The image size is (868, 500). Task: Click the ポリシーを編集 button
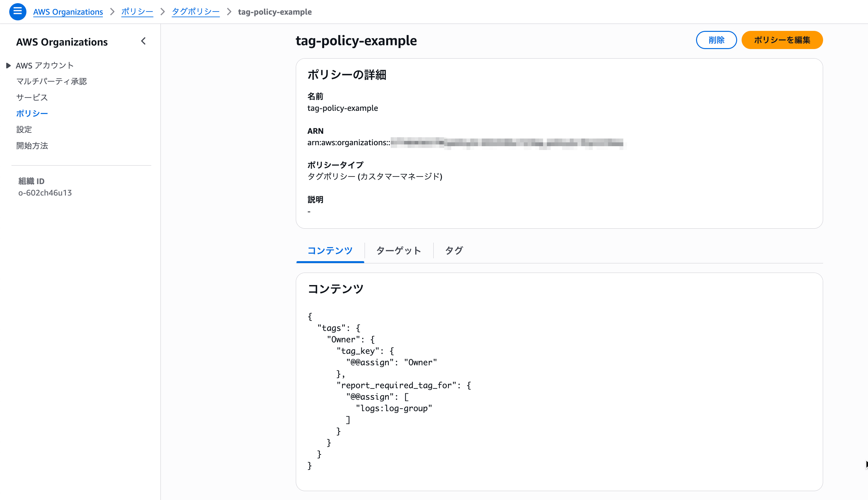click(782, 40)
